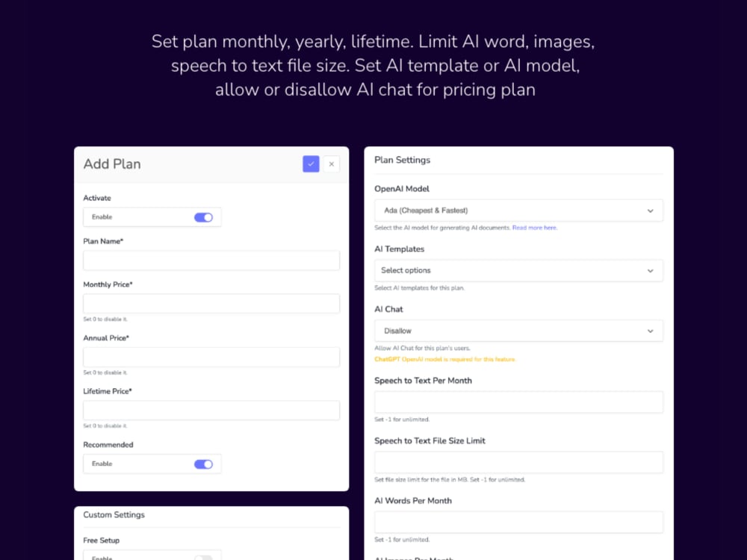The image size is (747, 560).
Task: Click the Lifetime Price input field
Action: [211, 410]
